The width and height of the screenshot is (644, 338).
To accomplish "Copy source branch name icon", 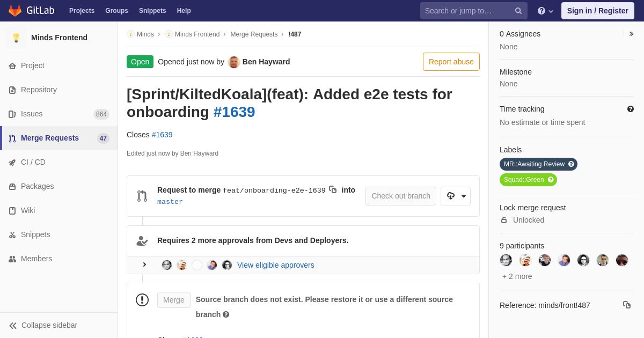I will pyautogui.click(x=333, y=189).
